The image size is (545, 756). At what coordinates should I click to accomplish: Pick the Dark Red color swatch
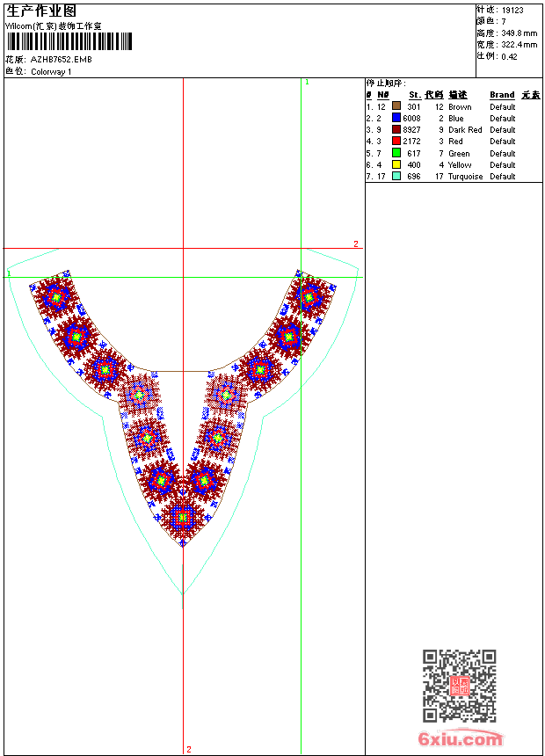point(396,129)
